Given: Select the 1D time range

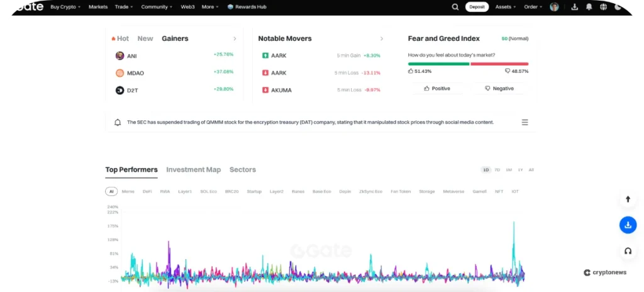Looking at the screenshot, I should (x=486, y=170).
